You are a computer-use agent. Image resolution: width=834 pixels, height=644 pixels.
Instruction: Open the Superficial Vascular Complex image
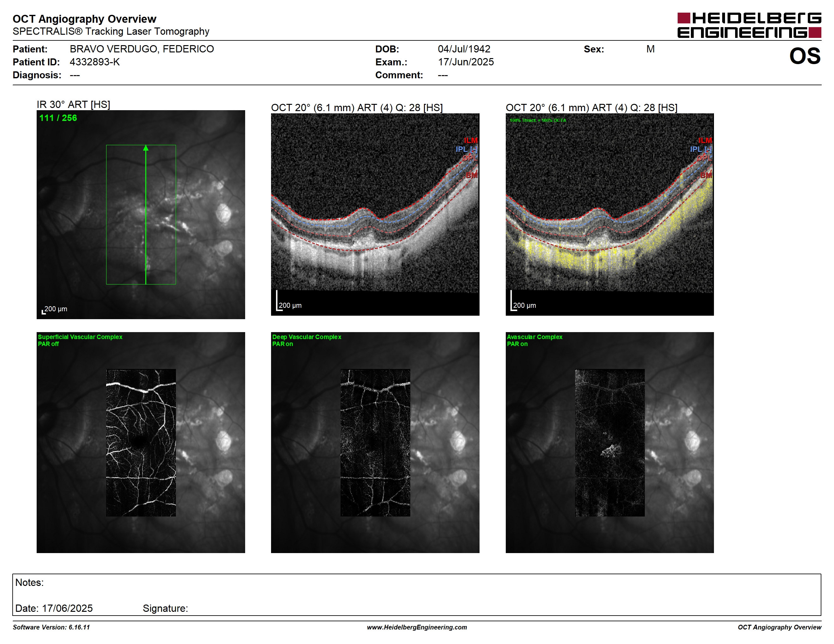click(x=141, y=443)
